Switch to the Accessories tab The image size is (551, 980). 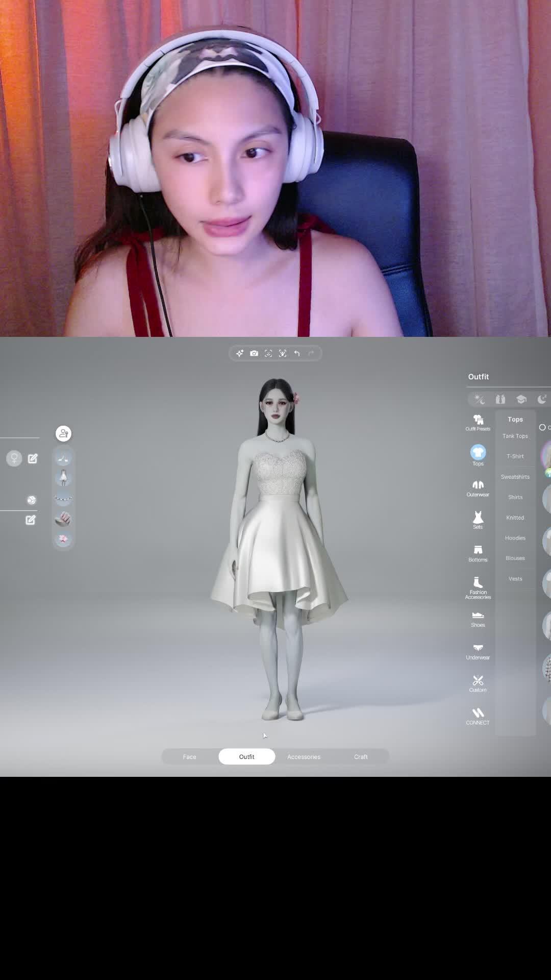coord(304,756)
